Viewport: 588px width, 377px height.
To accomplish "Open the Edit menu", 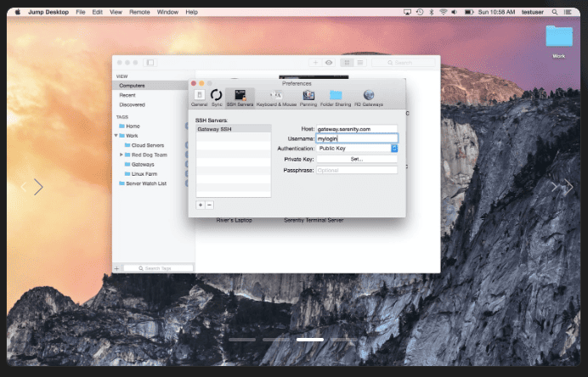I will (x=98, y=12).
